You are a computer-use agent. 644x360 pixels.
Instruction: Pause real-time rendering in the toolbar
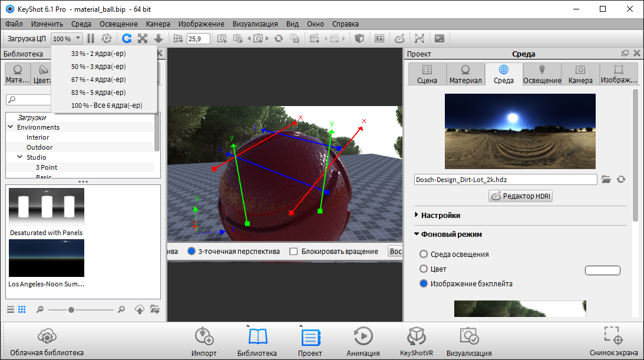click(91, 38)
